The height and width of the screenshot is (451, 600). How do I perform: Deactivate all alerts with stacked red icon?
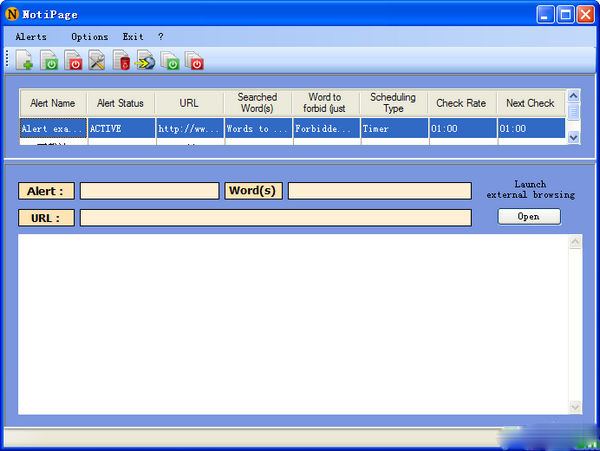pos(195,62)
